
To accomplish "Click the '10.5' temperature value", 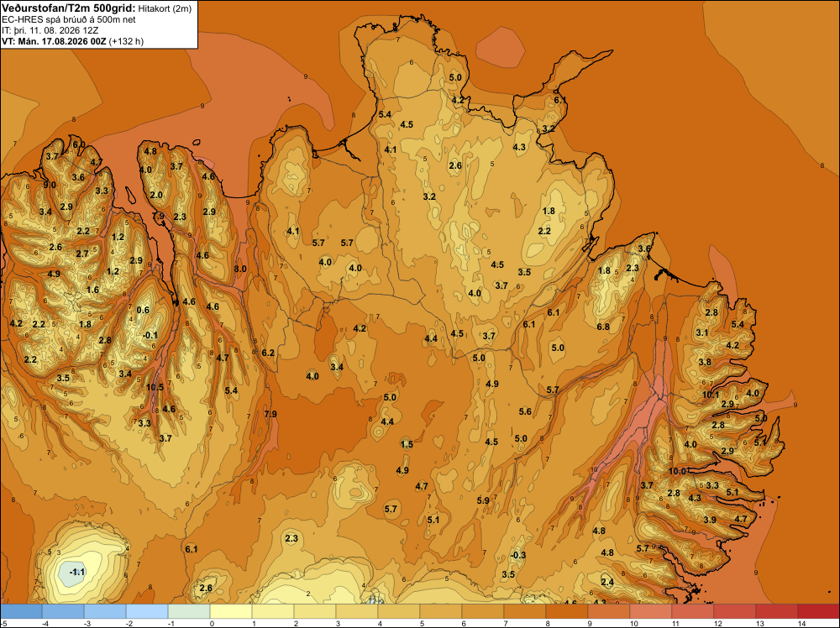I will (x=155, y=387).
